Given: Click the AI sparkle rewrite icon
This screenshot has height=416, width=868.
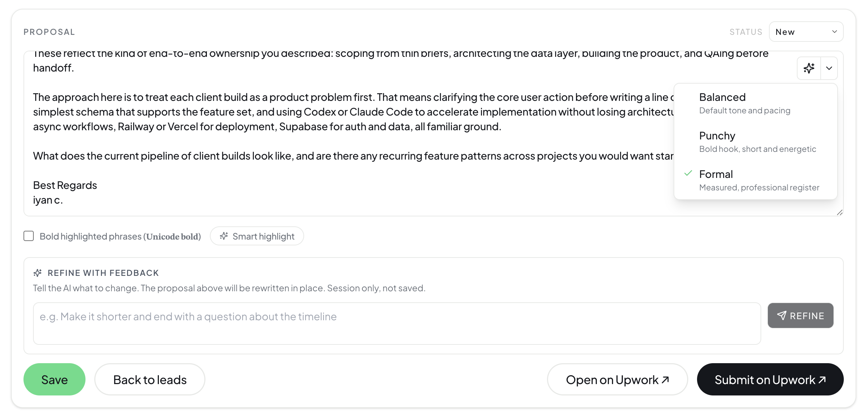Looking at the screenshot, I should [809, 68].
